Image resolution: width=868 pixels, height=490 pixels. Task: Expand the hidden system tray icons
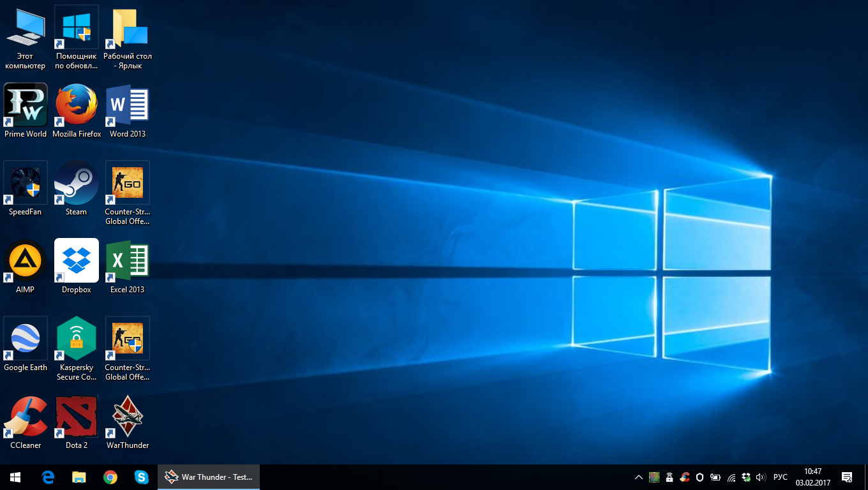[638, 477]
